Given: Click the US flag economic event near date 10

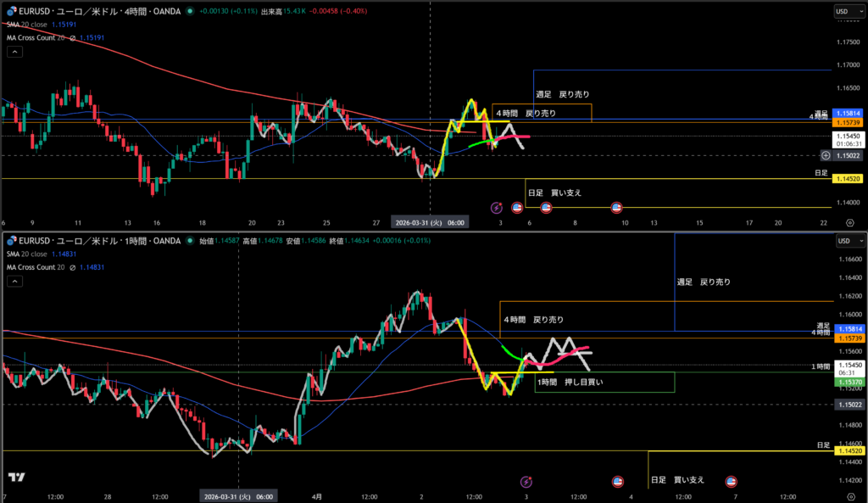Looking at the screenshot, I should [616, 207].
